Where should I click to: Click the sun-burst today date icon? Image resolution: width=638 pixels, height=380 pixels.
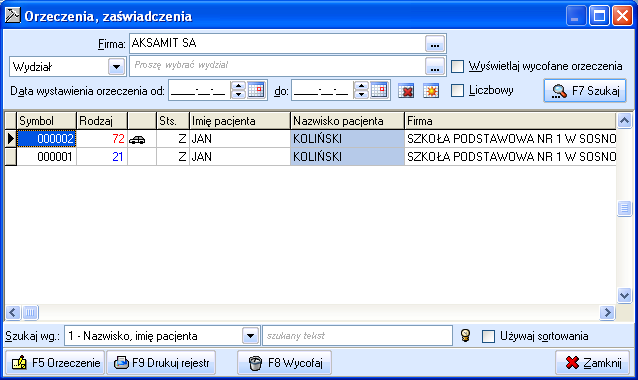pos(430,91)
